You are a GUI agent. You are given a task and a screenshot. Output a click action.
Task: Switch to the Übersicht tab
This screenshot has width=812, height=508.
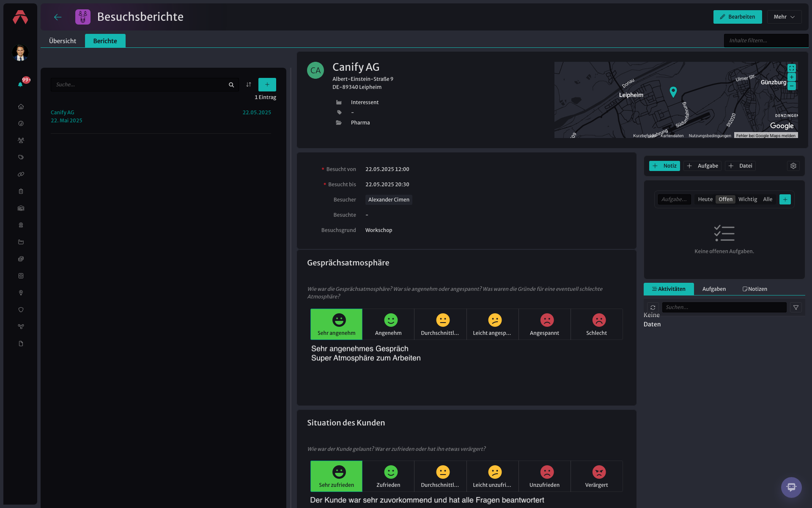(63, 41)
